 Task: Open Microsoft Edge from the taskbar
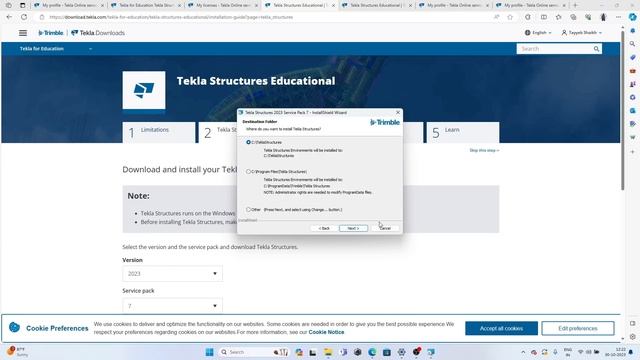click(372, 352)
